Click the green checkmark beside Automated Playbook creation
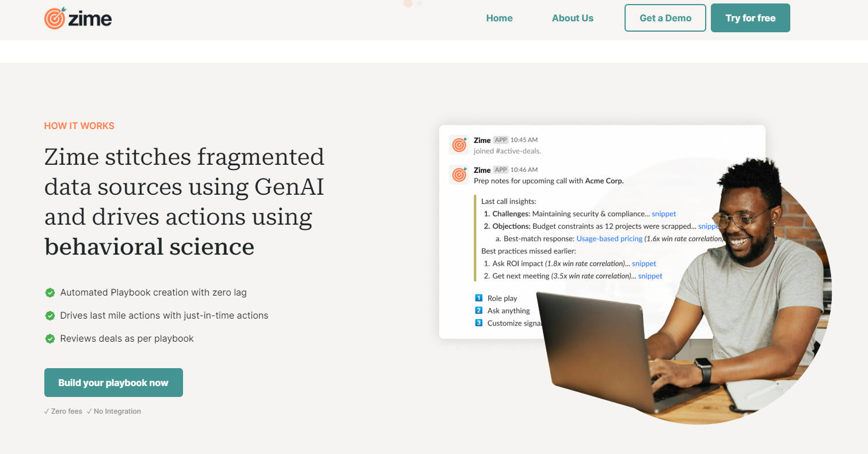868x454 pixels. tap(50, 293)
